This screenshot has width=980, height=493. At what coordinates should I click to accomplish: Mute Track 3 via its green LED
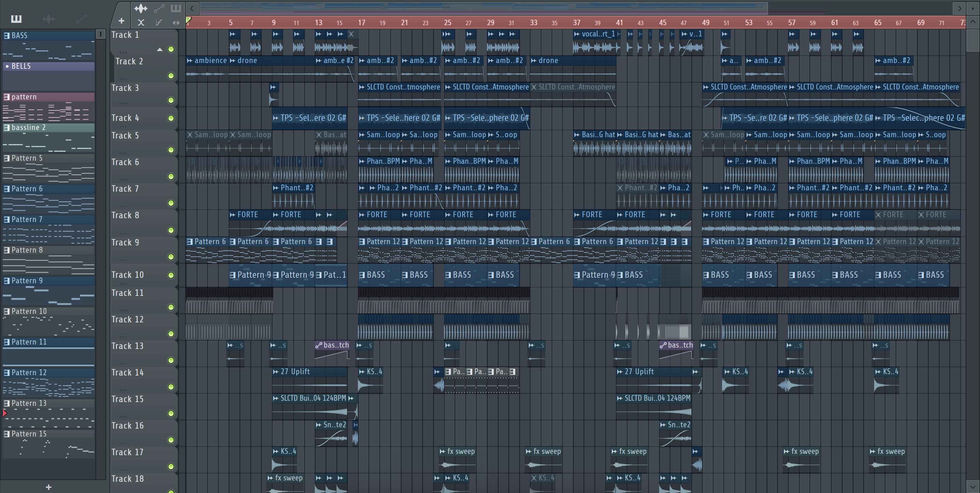(171, 100)
